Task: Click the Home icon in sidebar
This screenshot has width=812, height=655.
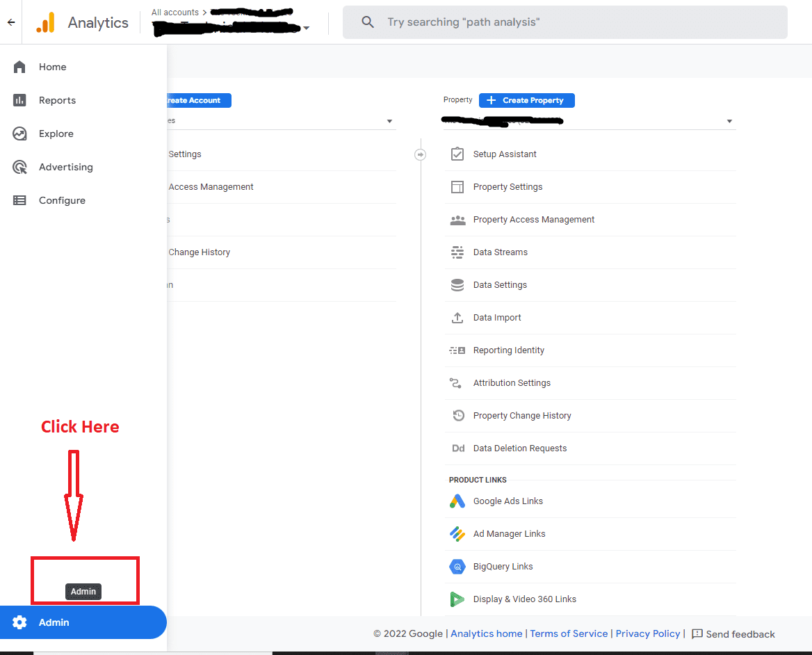Action: (19, 67)
